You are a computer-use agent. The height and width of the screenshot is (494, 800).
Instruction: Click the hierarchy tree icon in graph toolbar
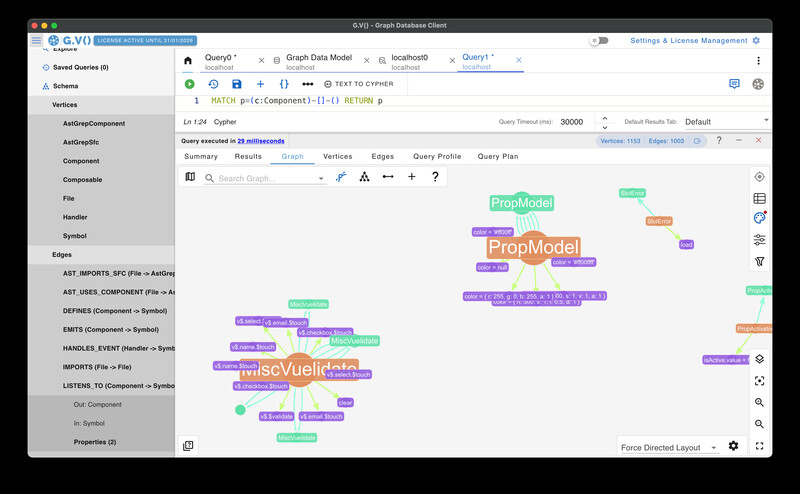(x=364, y=177)
